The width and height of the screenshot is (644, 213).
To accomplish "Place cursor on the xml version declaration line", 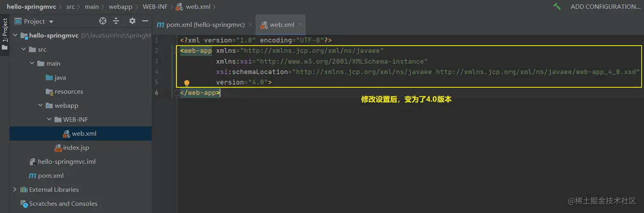I will click(x=256, y=40).
